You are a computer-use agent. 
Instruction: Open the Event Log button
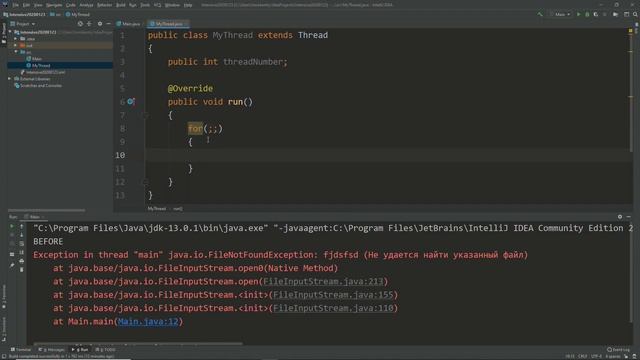(618, 350)
